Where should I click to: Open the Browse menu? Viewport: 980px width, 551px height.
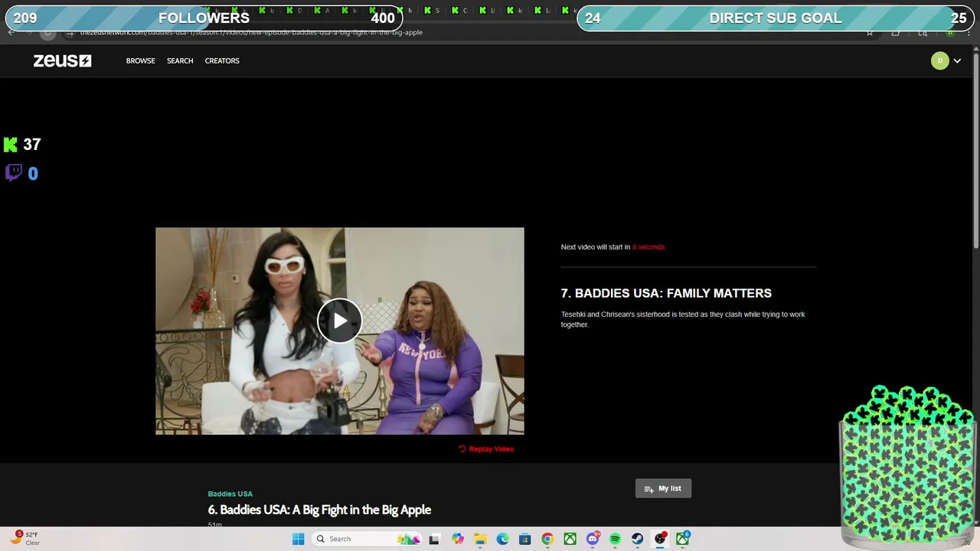(x=140, y=60)
